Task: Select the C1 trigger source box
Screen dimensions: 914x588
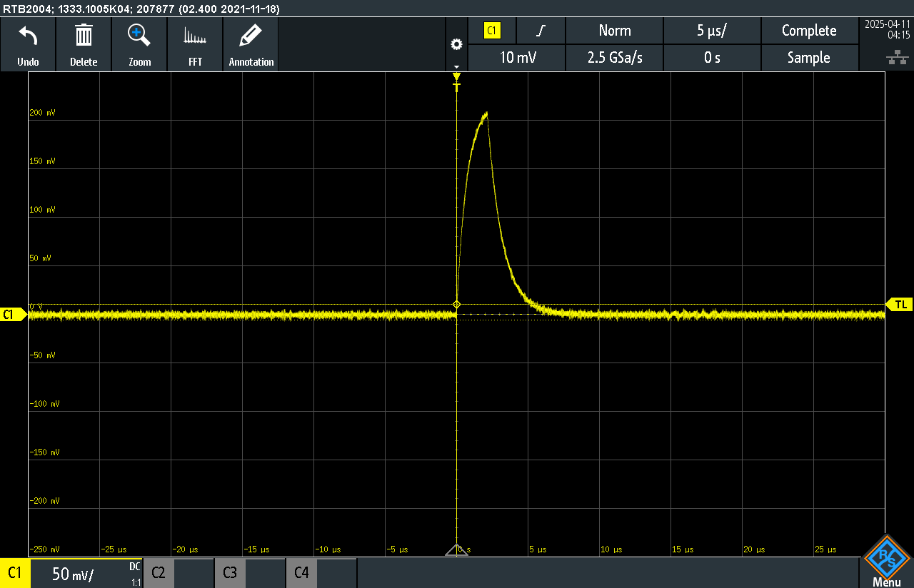Action: click(x=492, y=31)
